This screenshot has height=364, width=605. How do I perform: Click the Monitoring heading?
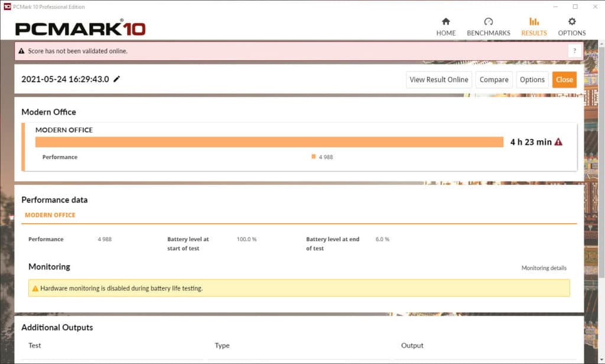coord(50,266)
